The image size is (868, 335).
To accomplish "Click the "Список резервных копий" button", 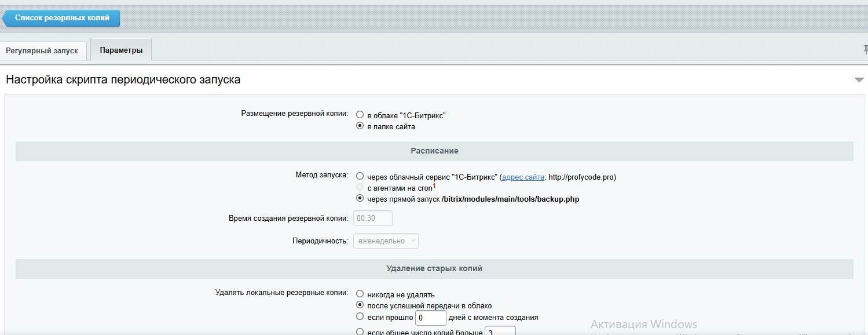I will (x=64, y=18).
